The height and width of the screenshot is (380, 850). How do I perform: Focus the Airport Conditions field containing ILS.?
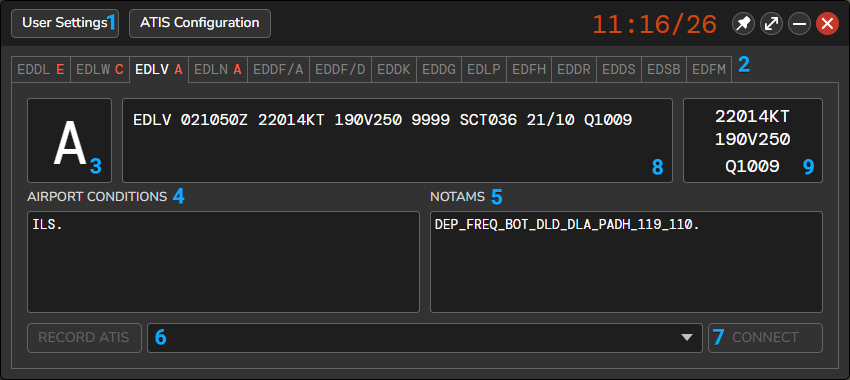223,262
